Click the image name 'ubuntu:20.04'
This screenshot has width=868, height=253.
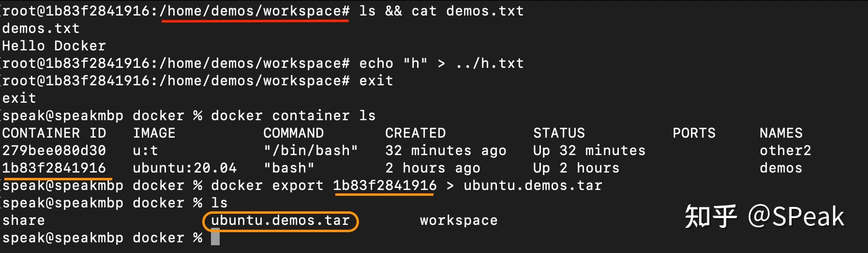click(x=185, y=168)
